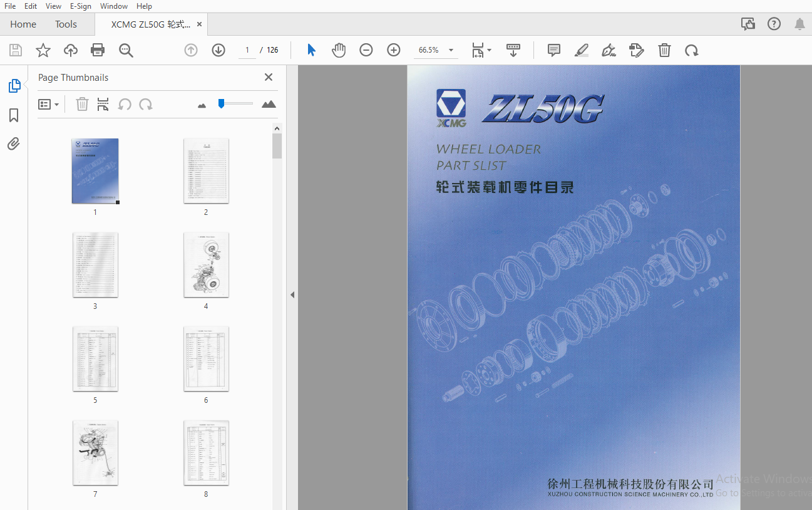Open the E-Sign menu
The height and width of the screenshot is (510, 812).
point(80,6)
